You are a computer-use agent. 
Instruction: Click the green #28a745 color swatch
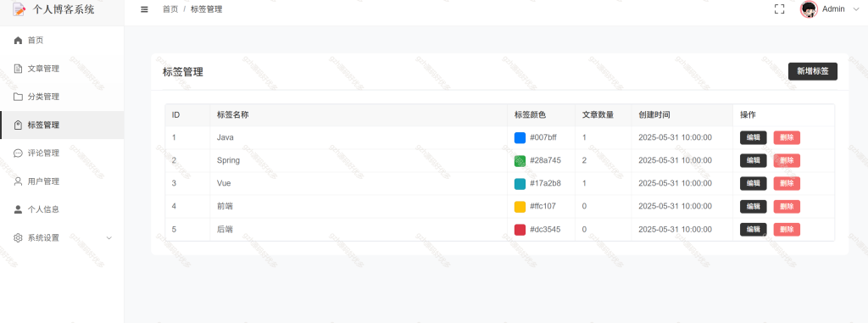tap(520, 161)
